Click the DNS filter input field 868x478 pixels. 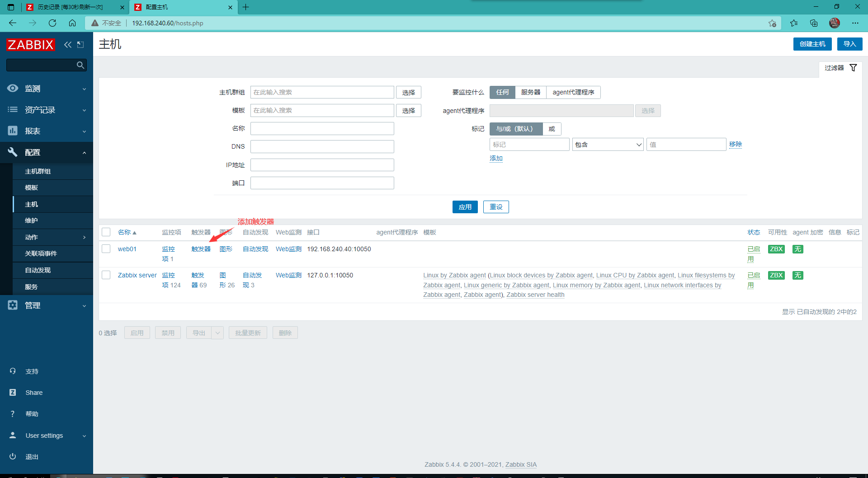(322, 146)
